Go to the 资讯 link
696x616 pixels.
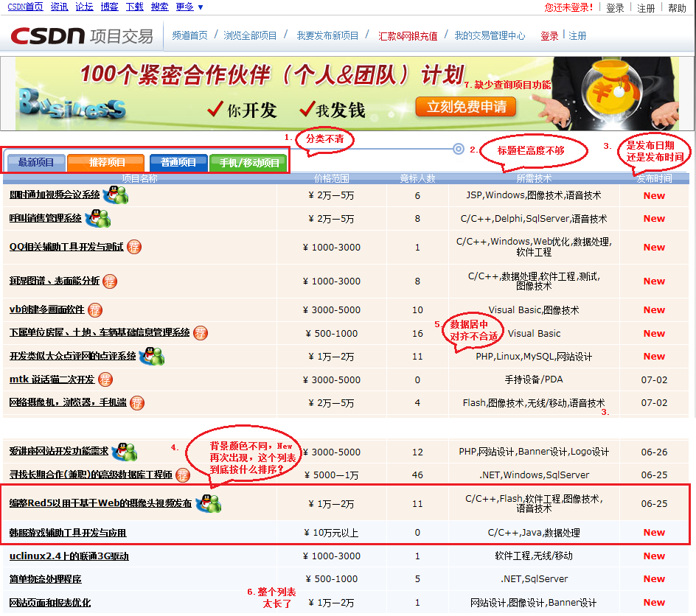[x=59, y=7]
